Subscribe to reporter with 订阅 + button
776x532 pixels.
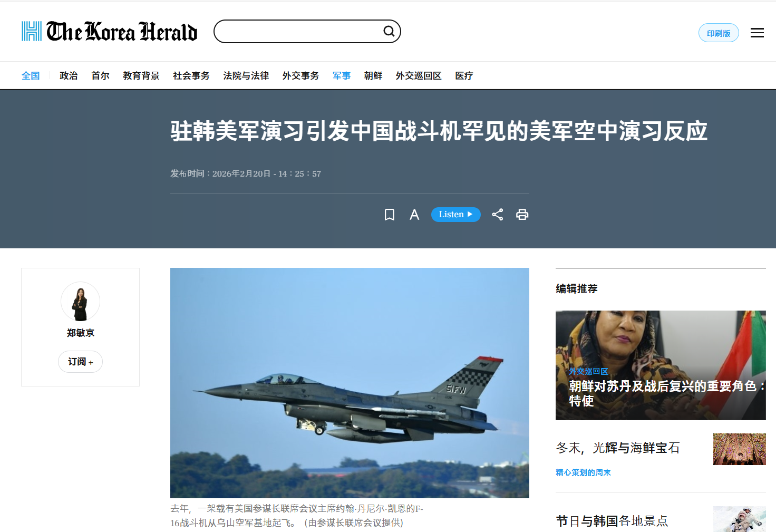click(x=80, y=362)
